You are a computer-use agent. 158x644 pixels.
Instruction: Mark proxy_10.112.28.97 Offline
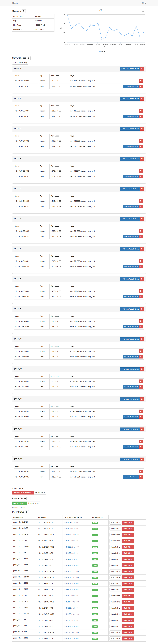click(128, 523)
